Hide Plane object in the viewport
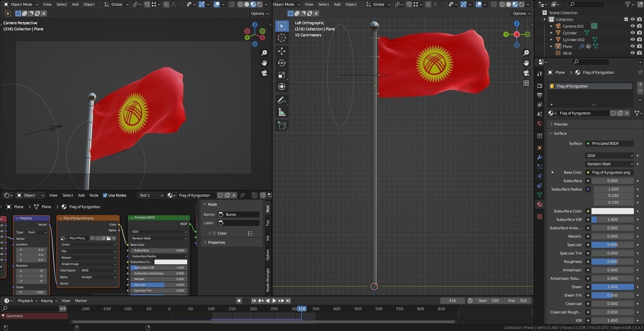This screenshot has height=331, width=644. point(633,46)
